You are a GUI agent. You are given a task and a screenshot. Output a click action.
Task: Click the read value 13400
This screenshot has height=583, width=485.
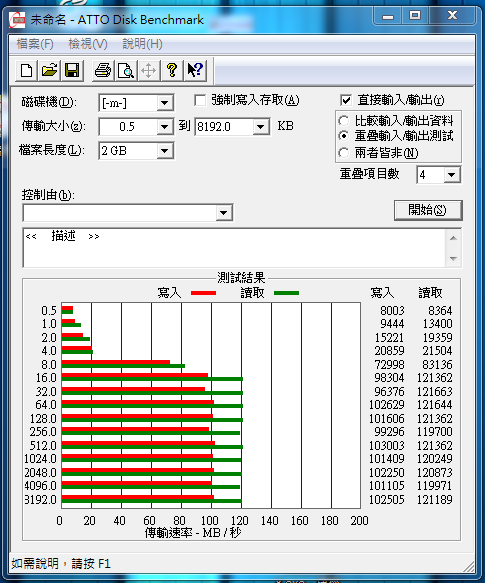click(x=437, y=324)
